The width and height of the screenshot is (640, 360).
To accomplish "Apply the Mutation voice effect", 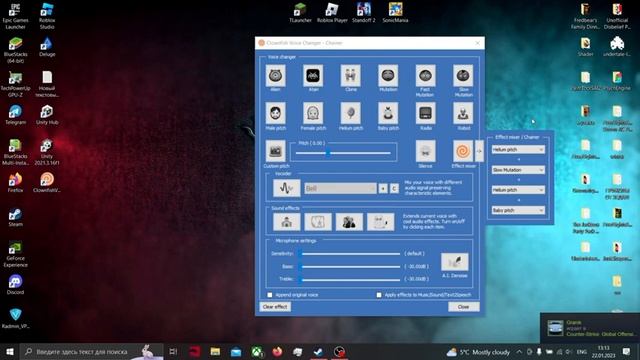I will tap(388, 76).
